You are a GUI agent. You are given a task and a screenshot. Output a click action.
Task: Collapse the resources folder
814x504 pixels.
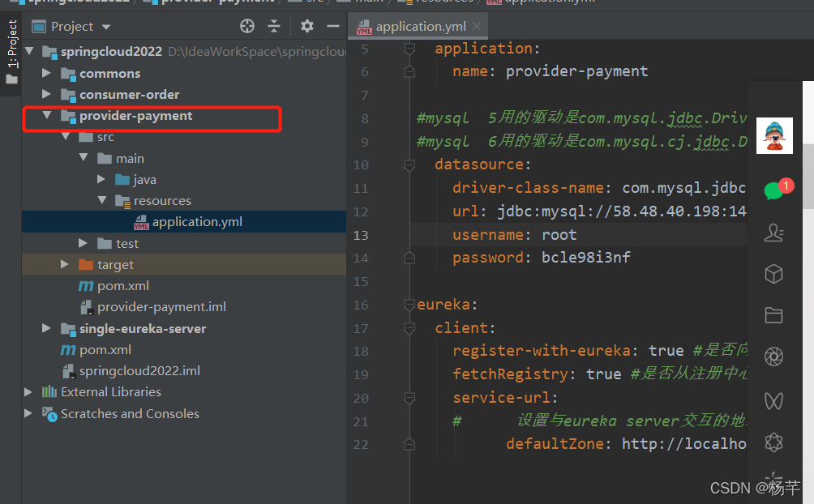point(102,200)
